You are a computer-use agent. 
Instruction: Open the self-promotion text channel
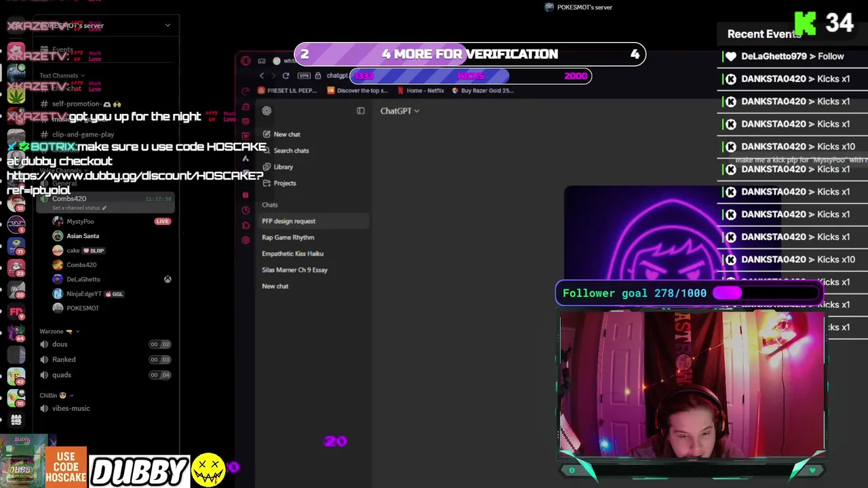pos(81,104)
